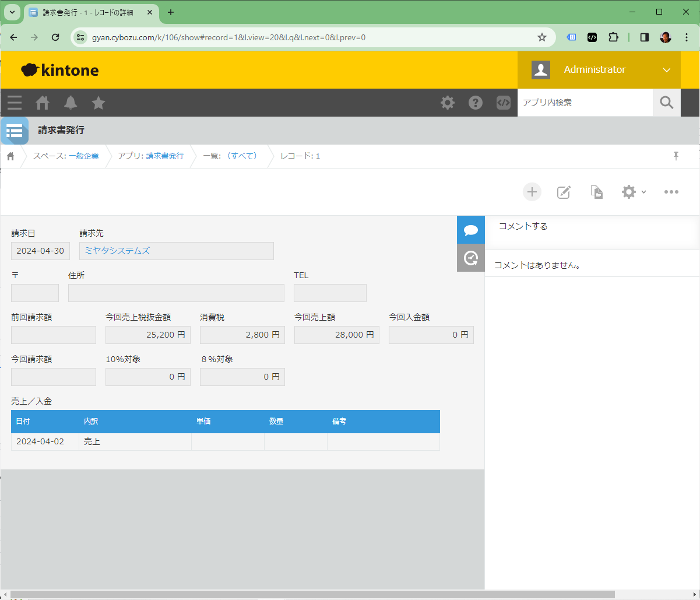Click the アプリ内検索 search field
Viewport: 700px width, 600px height.
[585, 103]
